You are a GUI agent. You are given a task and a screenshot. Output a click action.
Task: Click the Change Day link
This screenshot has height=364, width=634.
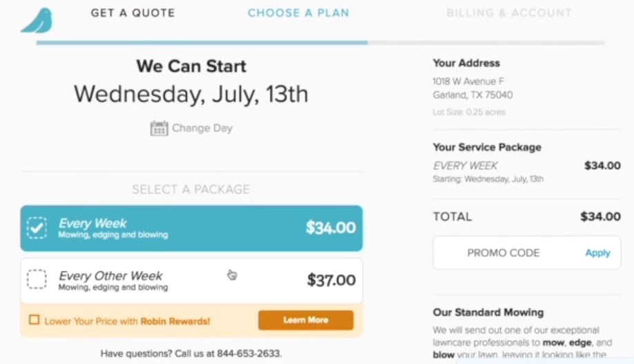tap(202, 128)
